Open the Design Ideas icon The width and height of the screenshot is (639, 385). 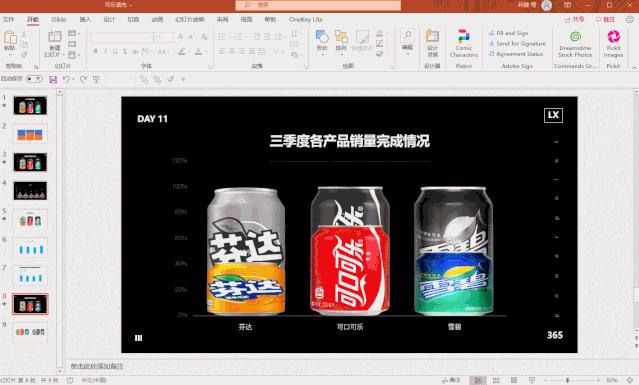coord(432,36)
